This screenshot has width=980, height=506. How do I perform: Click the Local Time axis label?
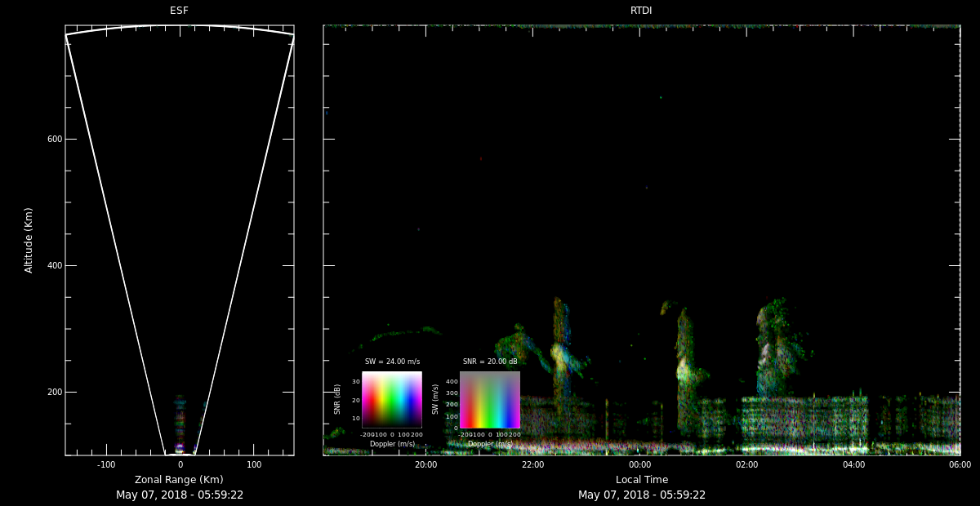641,480
